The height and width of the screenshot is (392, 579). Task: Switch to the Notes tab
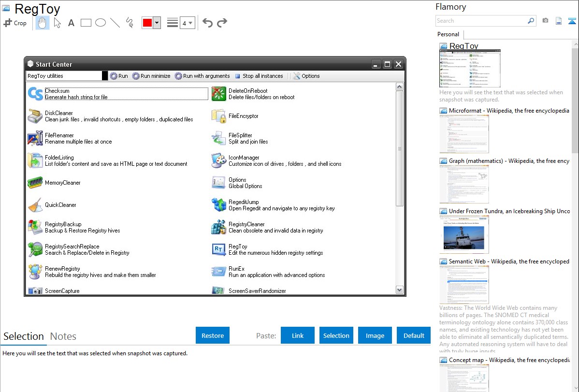63,336
